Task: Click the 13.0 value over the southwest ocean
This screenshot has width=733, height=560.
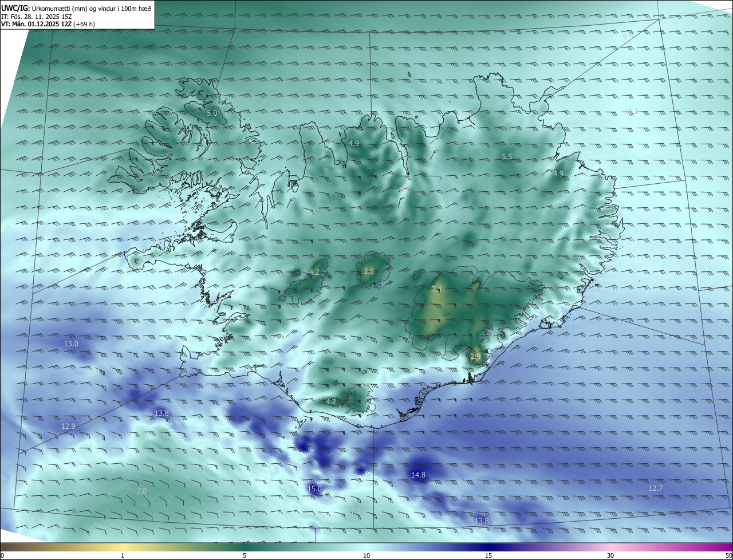Action: 71,344
